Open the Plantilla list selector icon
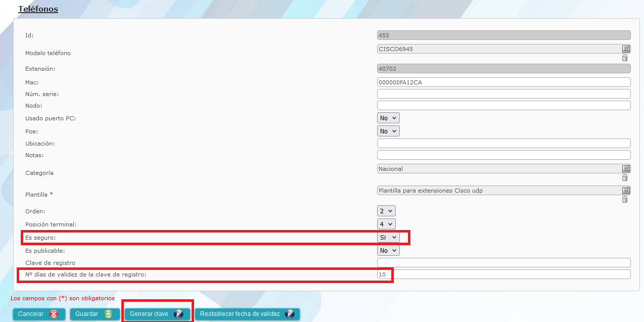Image resolution: width=644 pixels, height=322 pixels. 626,191
